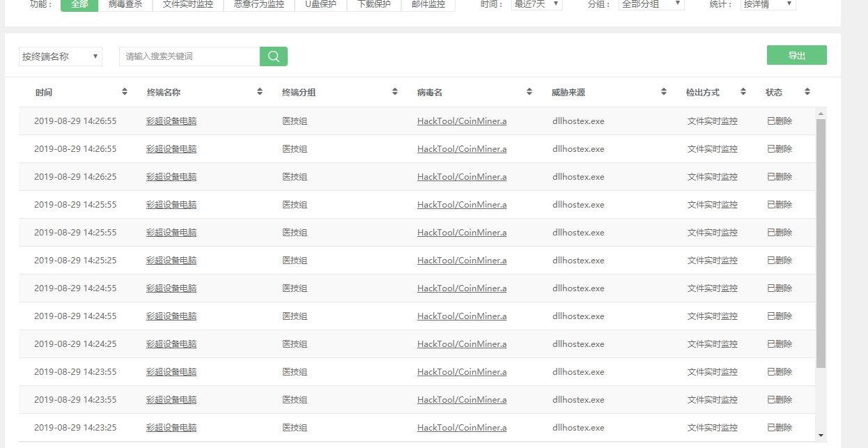Click the green 导出 export button
868x448 pixels.
796,54
